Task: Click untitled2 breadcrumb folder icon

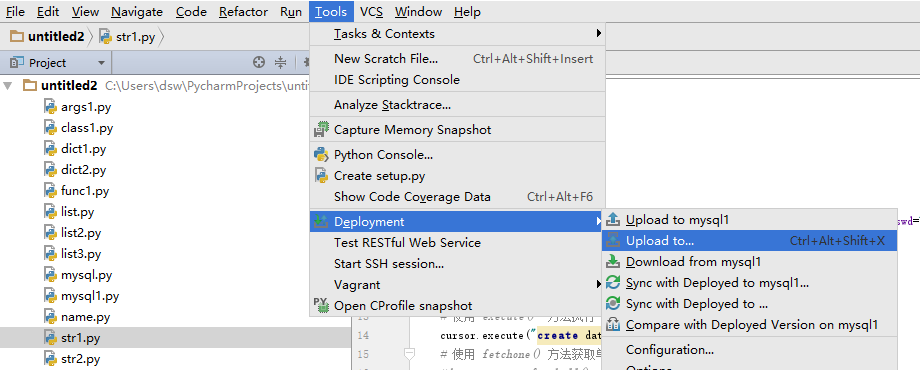Action: (x=17, y=37)
